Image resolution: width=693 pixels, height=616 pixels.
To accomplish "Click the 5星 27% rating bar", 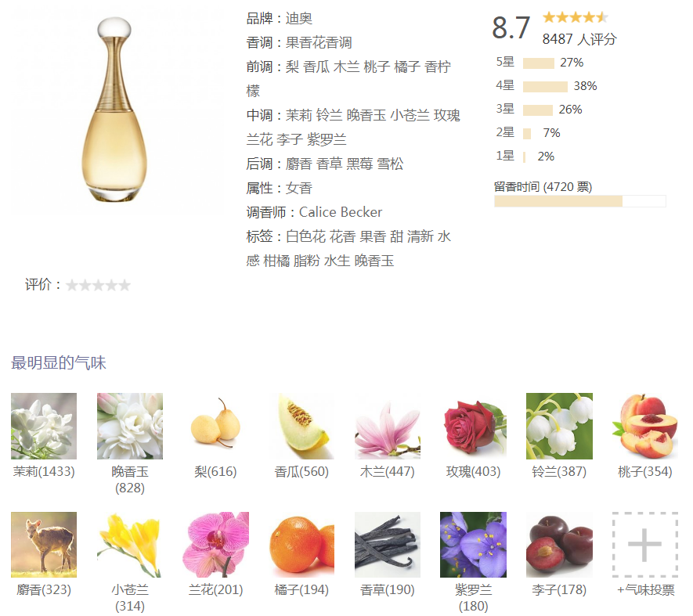I will coord(539,63).
